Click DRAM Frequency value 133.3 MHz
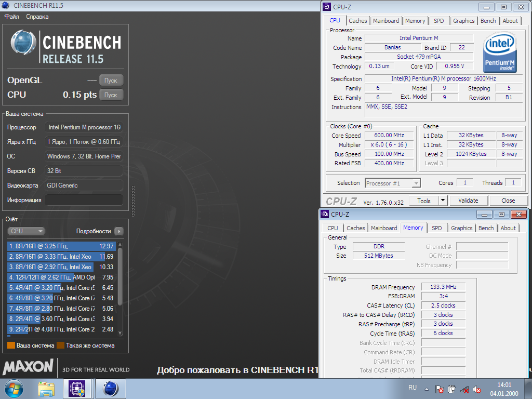 coord(443,287)
